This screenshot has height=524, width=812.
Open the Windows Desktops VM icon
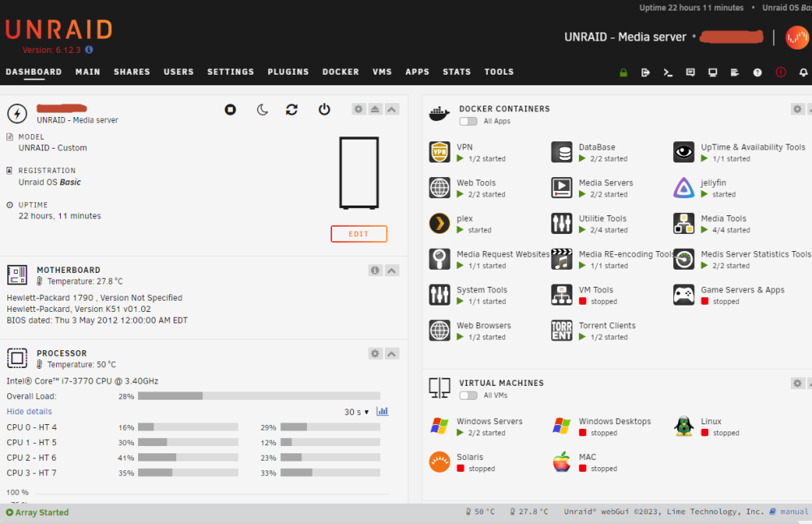tap(562, 426)
